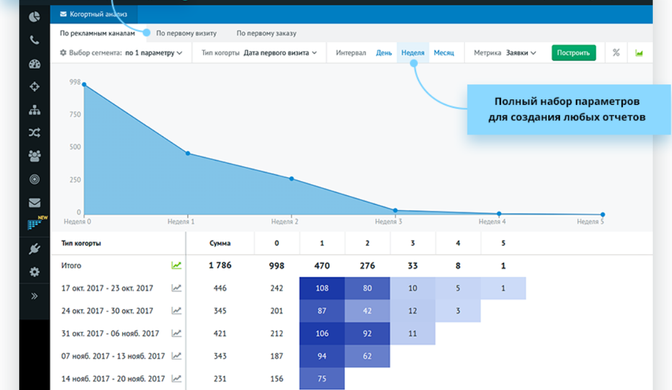Image resolution: width=672 pixels, height=390 pixels.
Task: Click the Сумма column header
Action: (x=220, y=243)
